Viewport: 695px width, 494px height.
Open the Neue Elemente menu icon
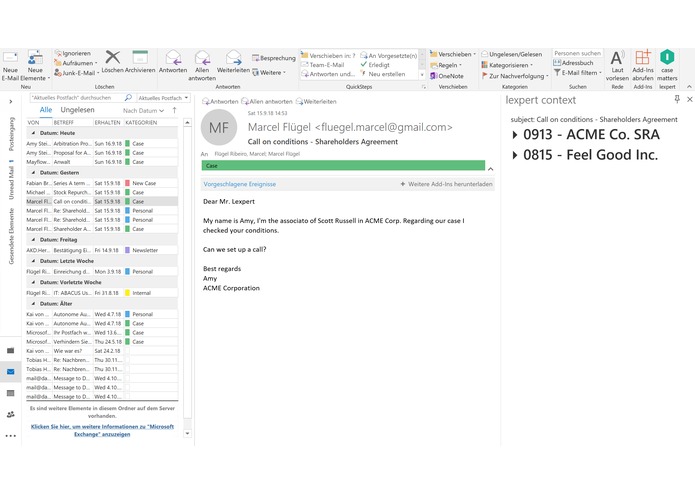tap(35, 58)
